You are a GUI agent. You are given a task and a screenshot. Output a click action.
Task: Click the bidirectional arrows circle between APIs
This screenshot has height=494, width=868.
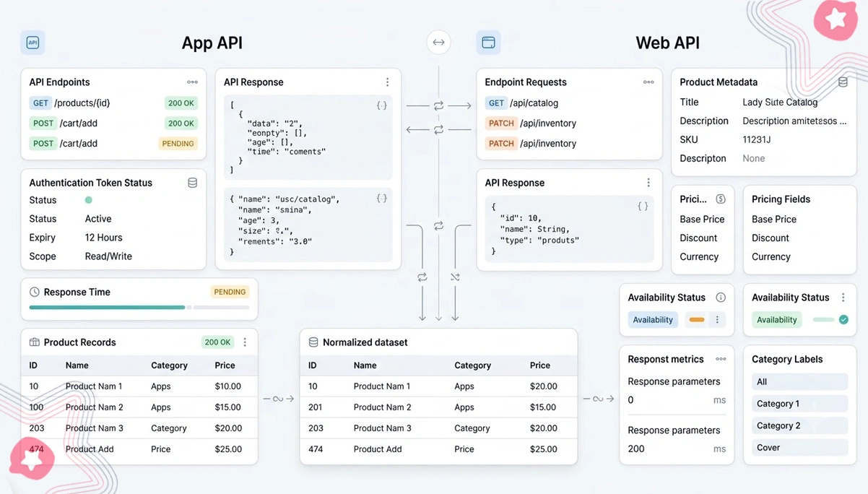[438, 43]
